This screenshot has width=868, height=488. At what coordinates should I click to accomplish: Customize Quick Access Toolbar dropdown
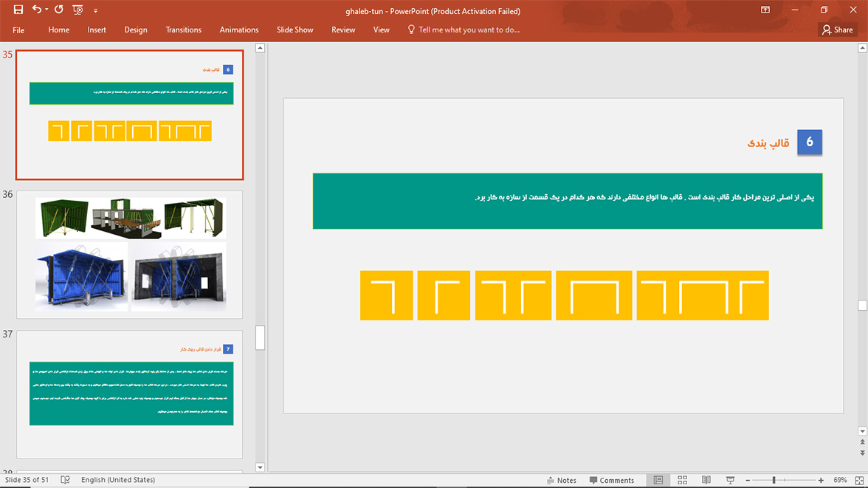(95, 10)
